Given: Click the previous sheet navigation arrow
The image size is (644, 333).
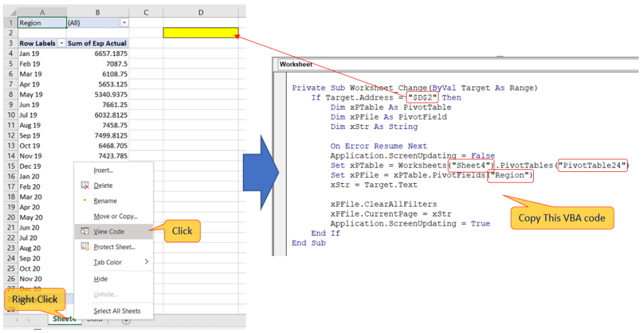Looking at the screenshot, I should pyautogui.click(x=17, y=320).
